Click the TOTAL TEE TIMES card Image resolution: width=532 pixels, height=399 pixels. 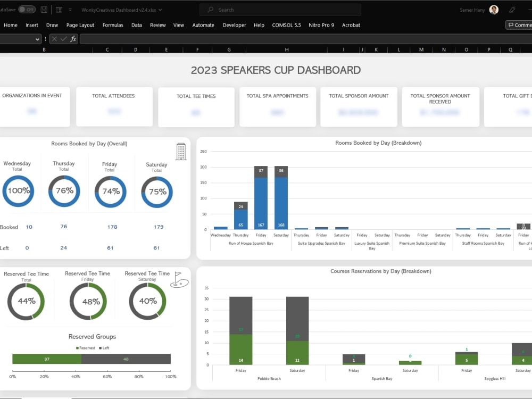click(x=196, y=107)
